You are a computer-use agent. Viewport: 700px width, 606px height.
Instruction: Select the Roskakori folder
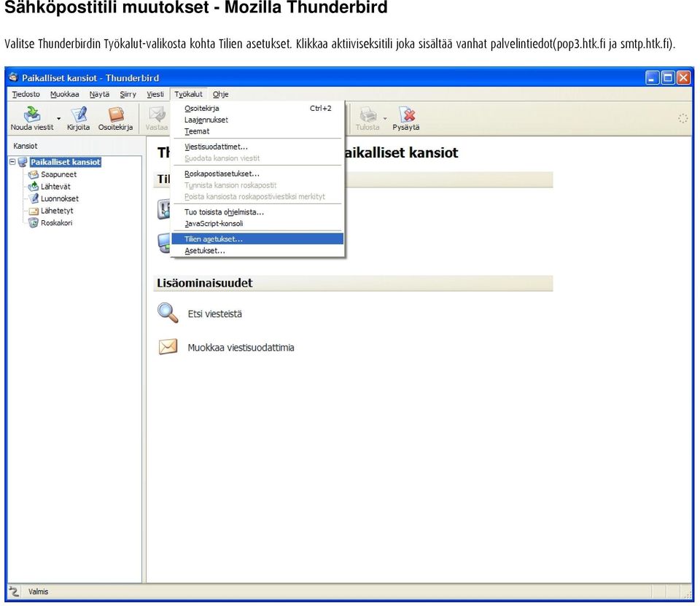[x=56, y=223]
